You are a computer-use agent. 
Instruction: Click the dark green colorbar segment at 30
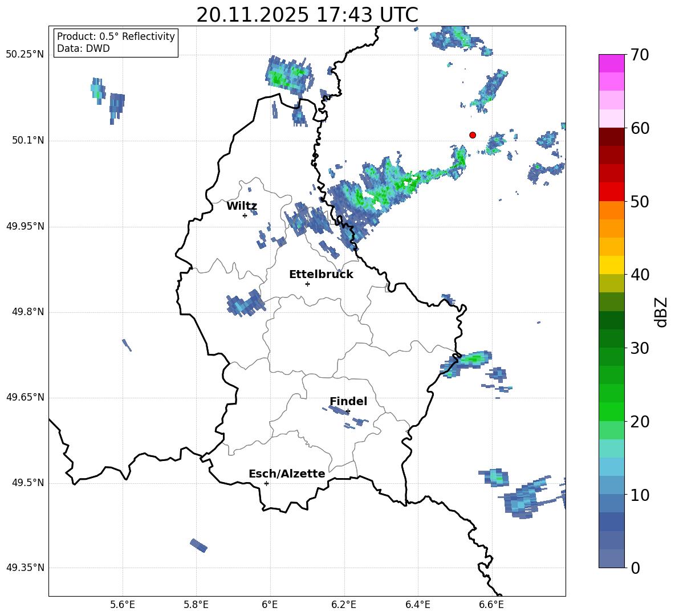[x=612, y=338]
